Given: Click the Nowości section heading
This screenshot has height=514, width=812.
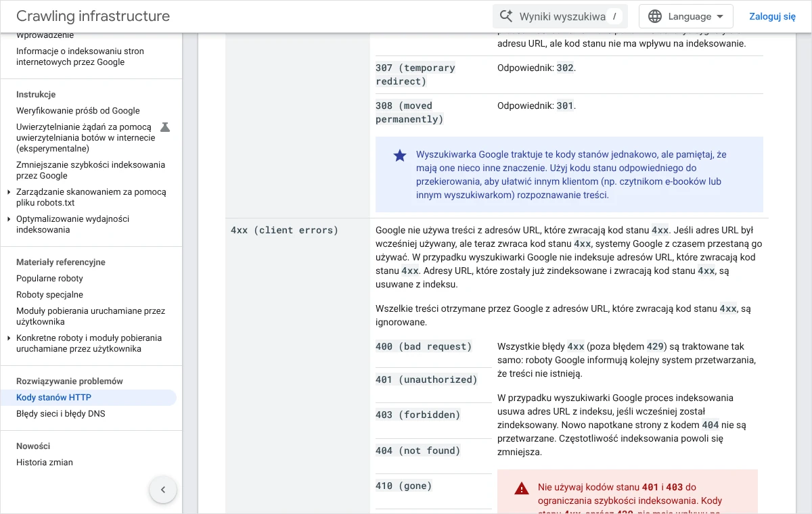Looking at the screenshot, I should pos(33,446).
